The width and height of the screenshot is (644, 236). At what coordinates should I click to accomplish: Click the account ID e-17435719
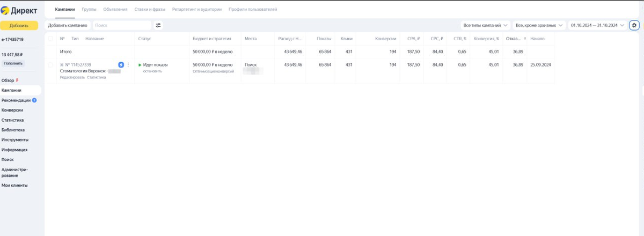click(x=12, y=39)
